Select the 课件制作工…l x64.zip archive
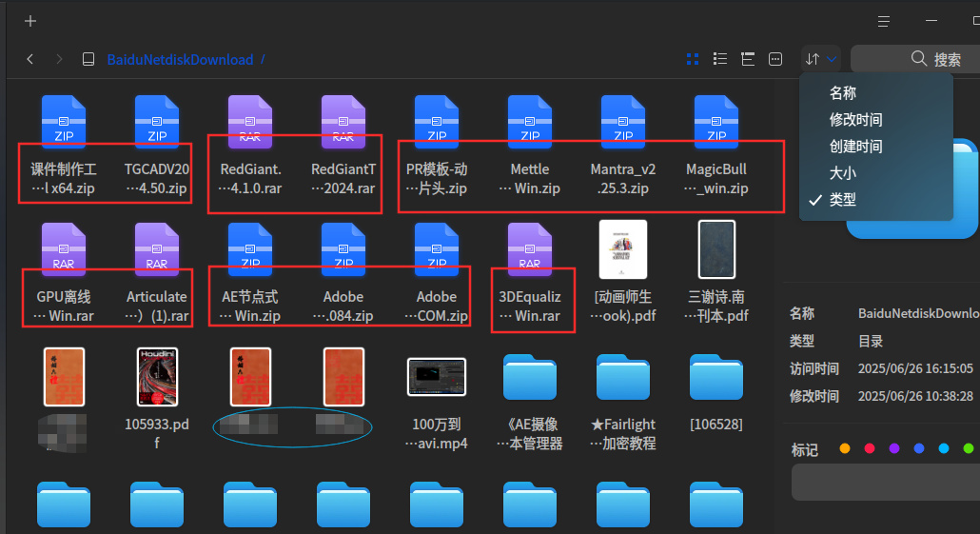The width and height of the screenshot is (980, 534). 64,146
